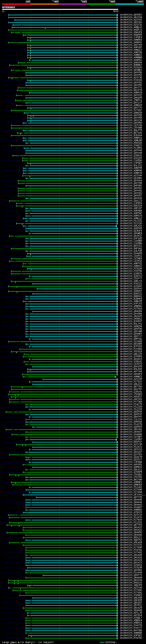The image size is (146, 644).
Task: Click the 403 query end position marker
Action: pos(115,11)
